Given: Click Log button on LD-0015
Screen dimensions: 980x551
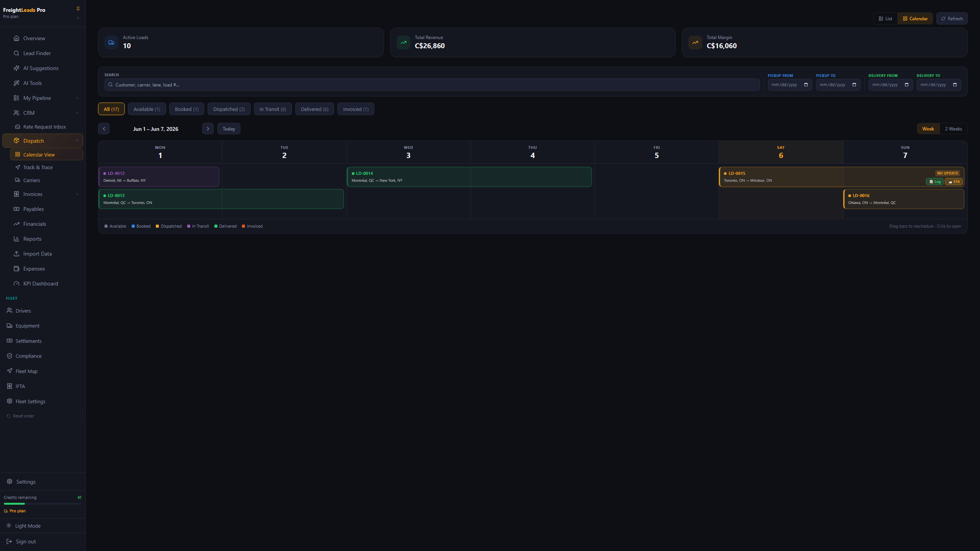Looking at the screenshot, I should click(935, 182).
